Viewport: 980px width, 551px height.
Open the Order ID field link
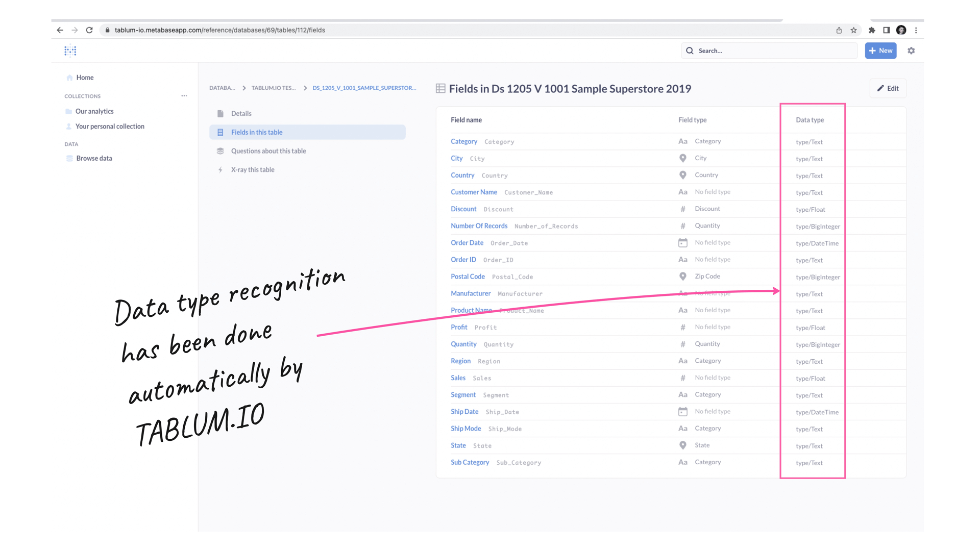(x=463, y=260)
